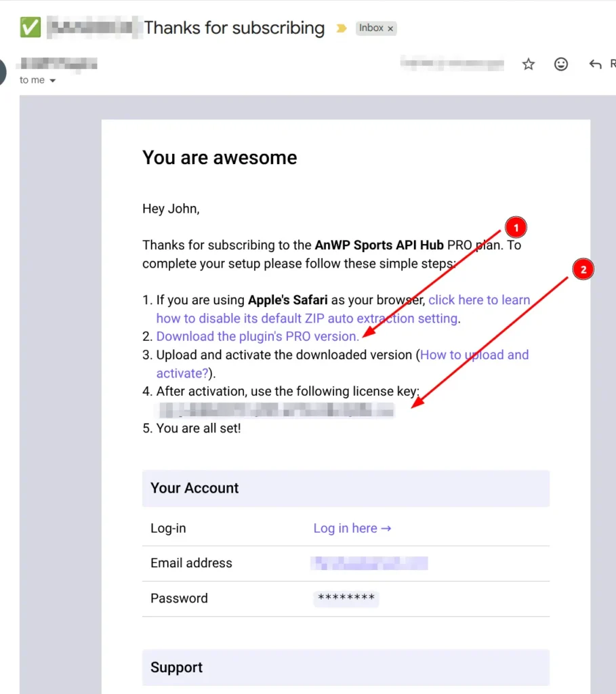Viewport: 616px width, 694px height.
Task: Click the blurred email timestamp
Action: [x=452, y=64]
